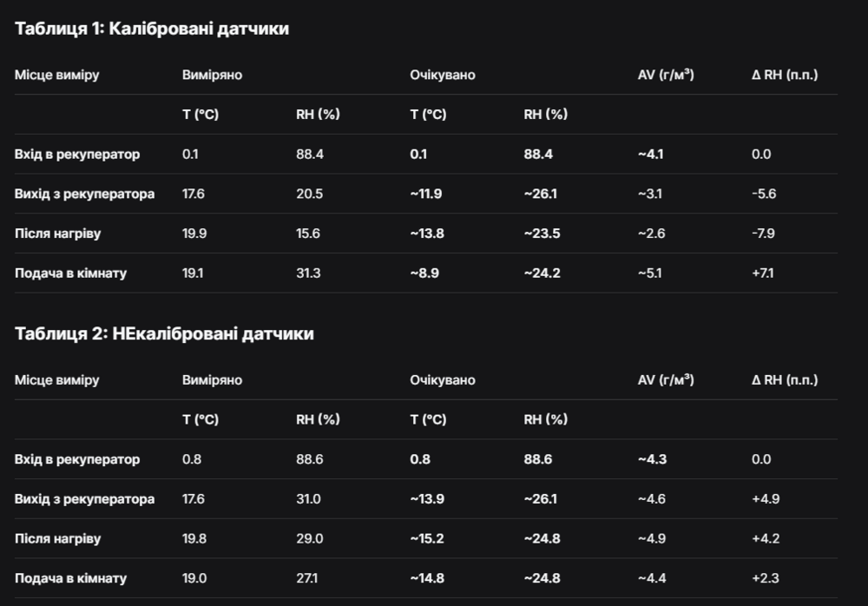Image resolution: width=868 pixels, height=606 pixels.
Task: Select the -7.9 Δ RH value
Action: 764,234
